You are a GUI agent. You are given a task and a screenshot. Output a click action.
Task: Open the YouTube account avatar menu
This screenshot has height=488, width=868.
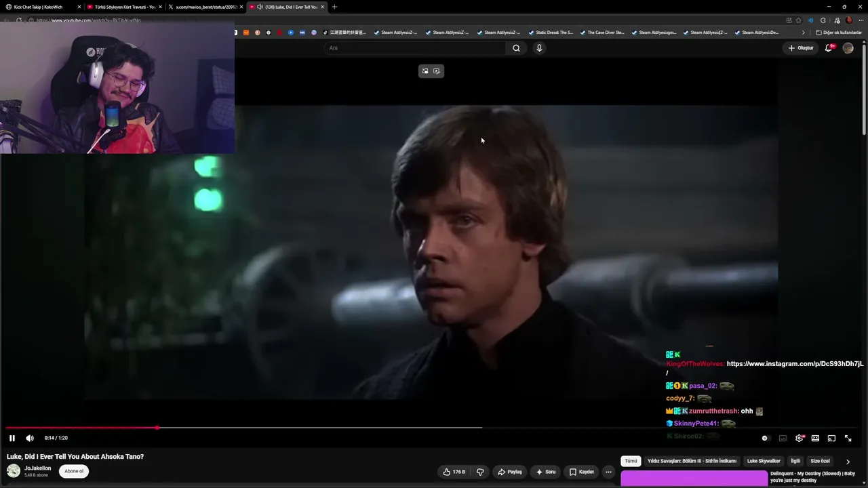click(x=848, y=48)
